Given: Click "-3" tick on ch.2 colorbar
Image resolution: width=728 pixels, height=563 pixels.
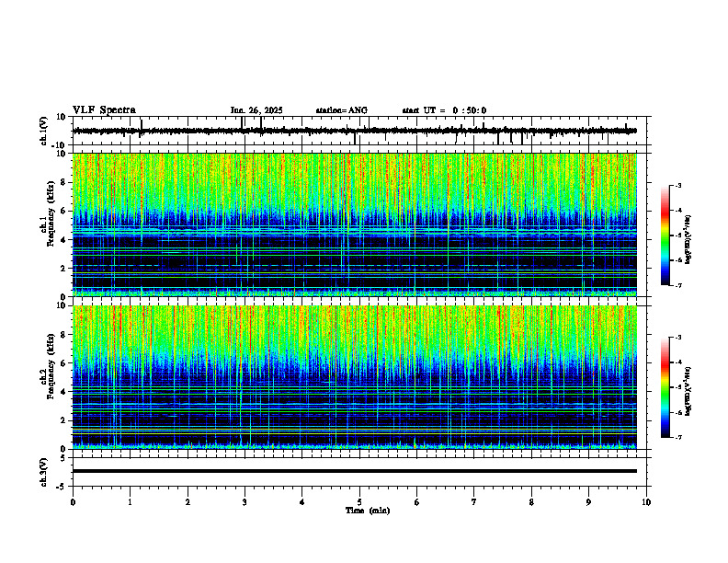Looking at the screenshot, I should pyautogui.click(x=677, y=338).
